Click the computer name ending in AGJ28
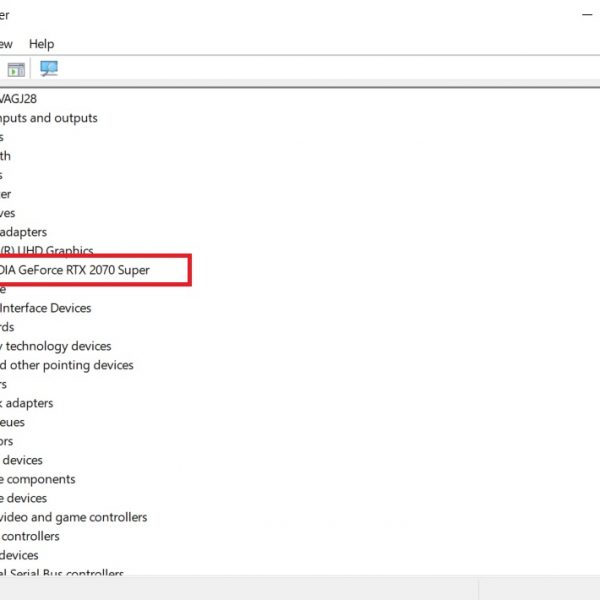This screenshot has width=600, height=600. coord(18,99)
